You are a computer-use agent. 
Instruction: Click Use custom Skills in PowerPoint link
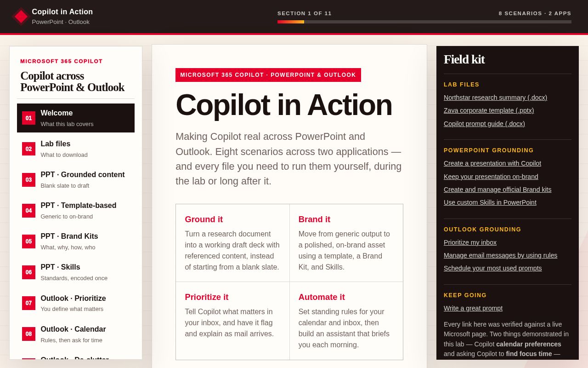[490, 202]
